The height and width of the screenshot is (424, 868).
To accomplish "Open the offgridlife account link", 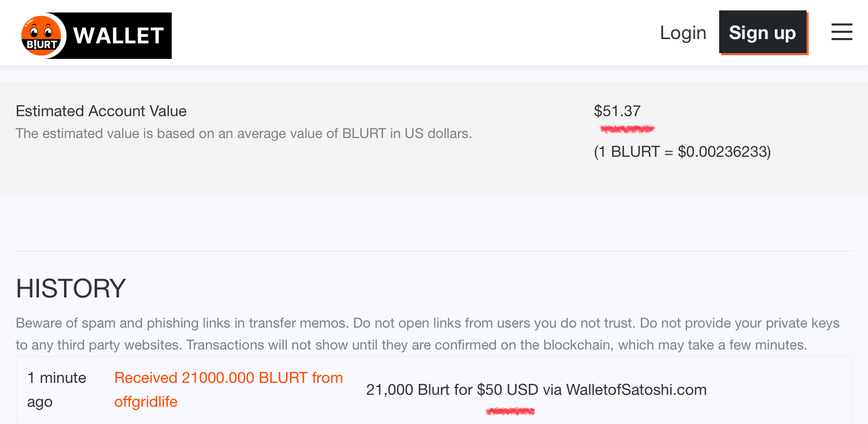I will coord(146,402).
